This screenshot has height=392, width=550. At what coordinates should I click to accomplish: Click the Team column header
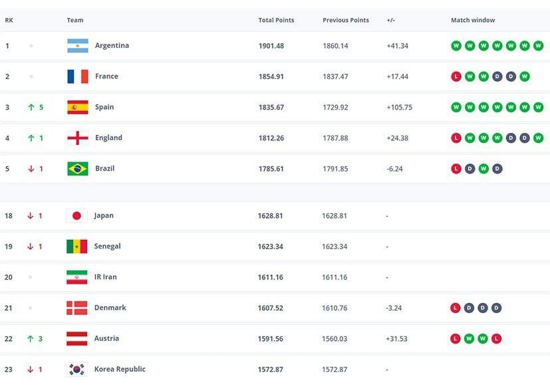click(x=75, y=21)
